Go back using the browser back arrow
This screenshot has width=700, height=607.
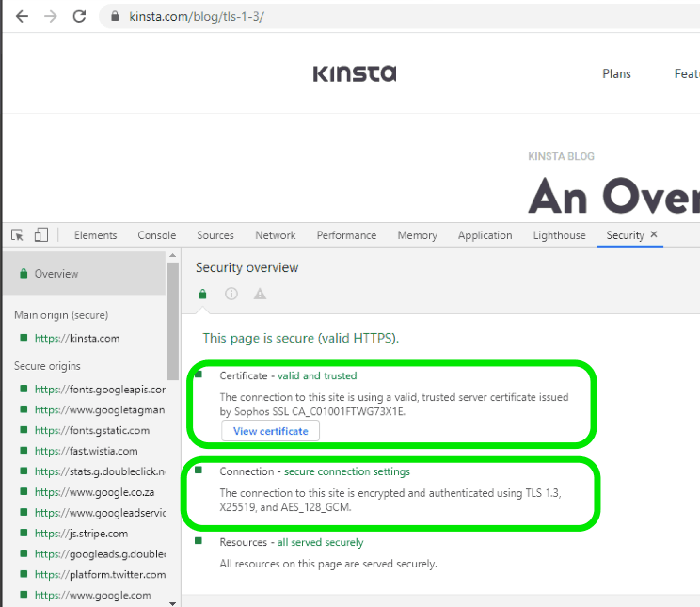22,17
